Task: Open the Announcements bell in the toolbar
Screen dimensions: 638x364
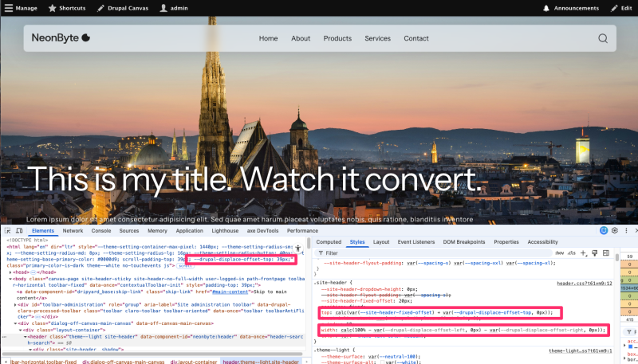Action: coord(571,8)
